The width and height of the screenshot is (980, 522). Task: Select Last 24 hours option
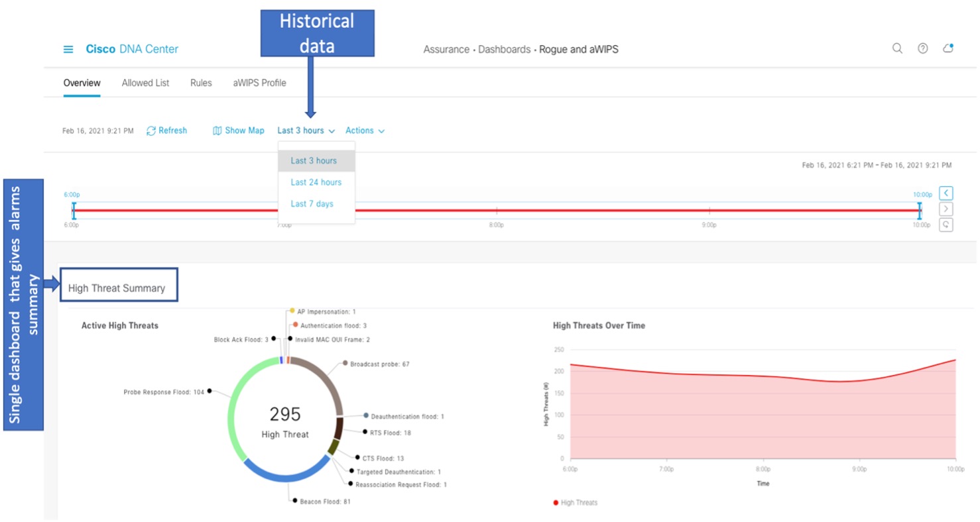(316, 182)
